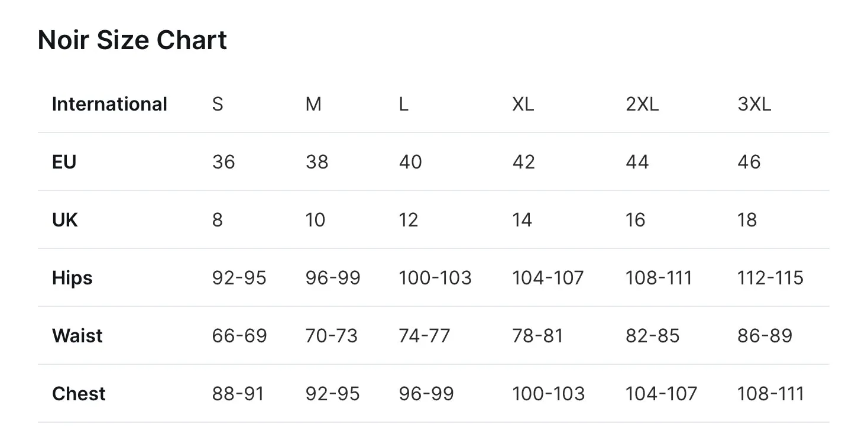Click the S size column header
868x434 pixels.
click(218, 104)
